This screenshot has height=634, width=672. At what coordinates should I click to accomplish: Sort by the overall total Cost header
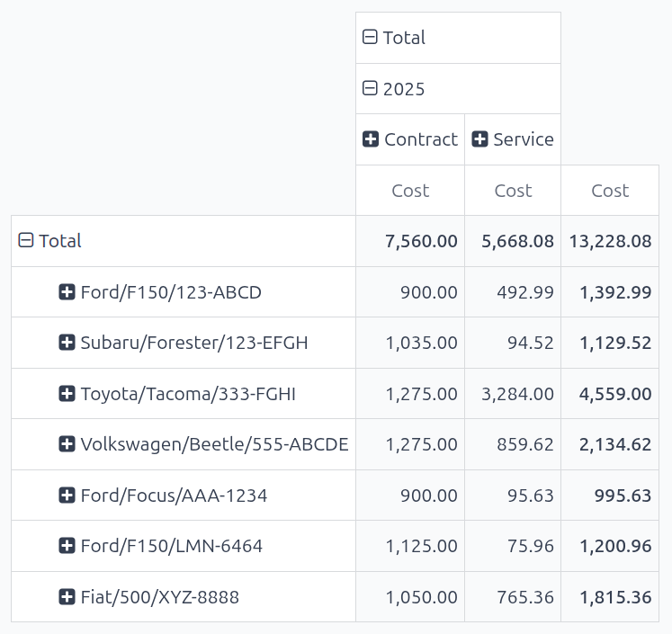click(610, 191)
